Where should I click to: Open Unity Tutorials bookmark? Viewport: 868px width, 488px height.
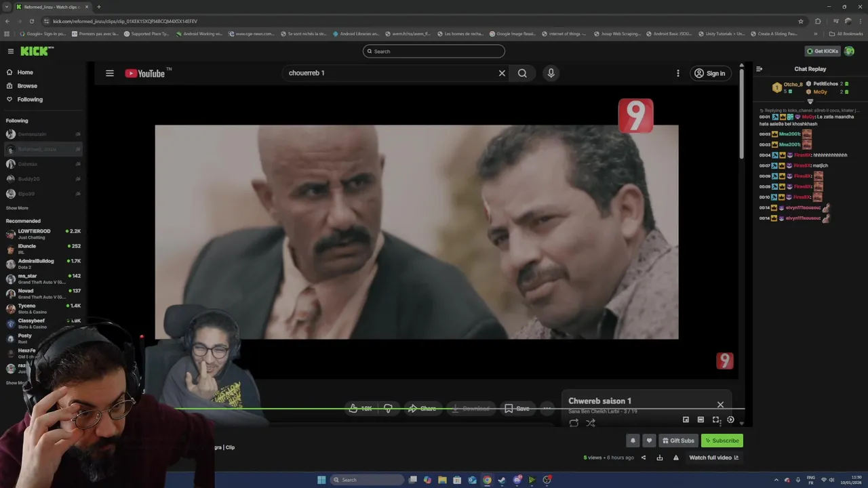[x=721, y=33]
